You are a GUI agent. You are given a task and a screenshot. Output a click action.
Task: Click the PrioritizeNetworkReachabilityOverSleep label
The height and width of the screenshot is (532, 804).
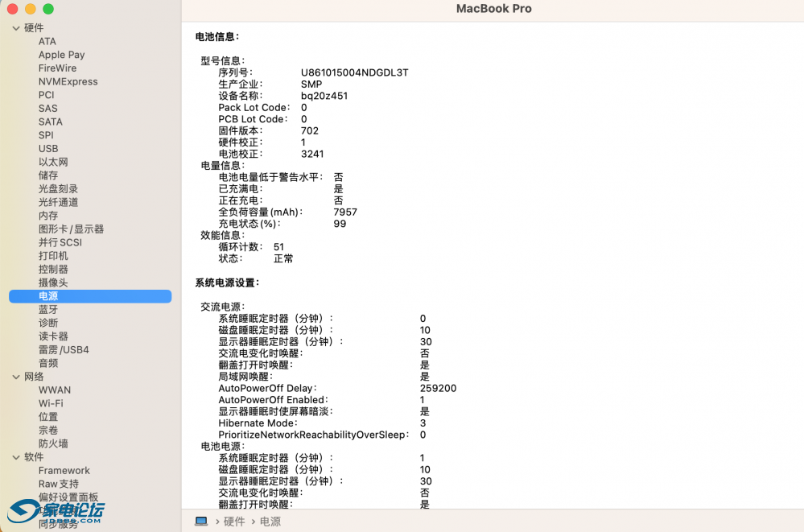point(314,435)
